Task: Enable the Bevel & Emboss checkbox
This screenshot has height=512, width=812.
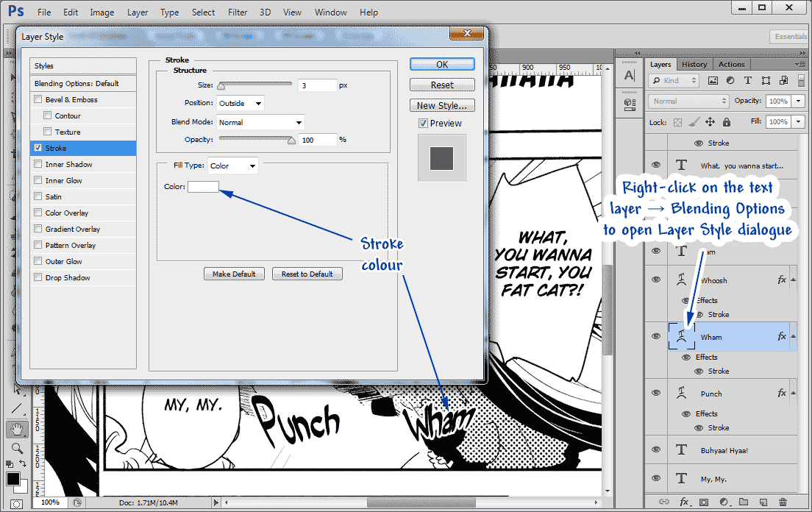Action: (x=38, y=99)
